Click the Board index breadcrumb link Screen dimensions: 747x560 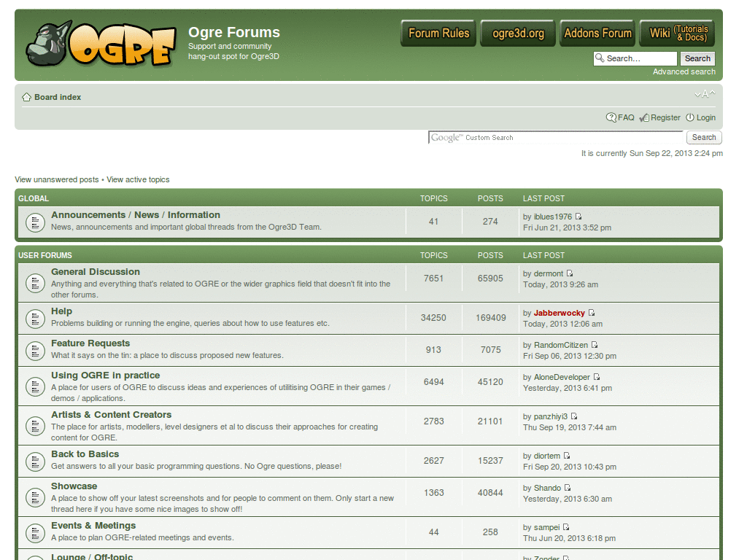pyautogui.click(x=58, y=97)
